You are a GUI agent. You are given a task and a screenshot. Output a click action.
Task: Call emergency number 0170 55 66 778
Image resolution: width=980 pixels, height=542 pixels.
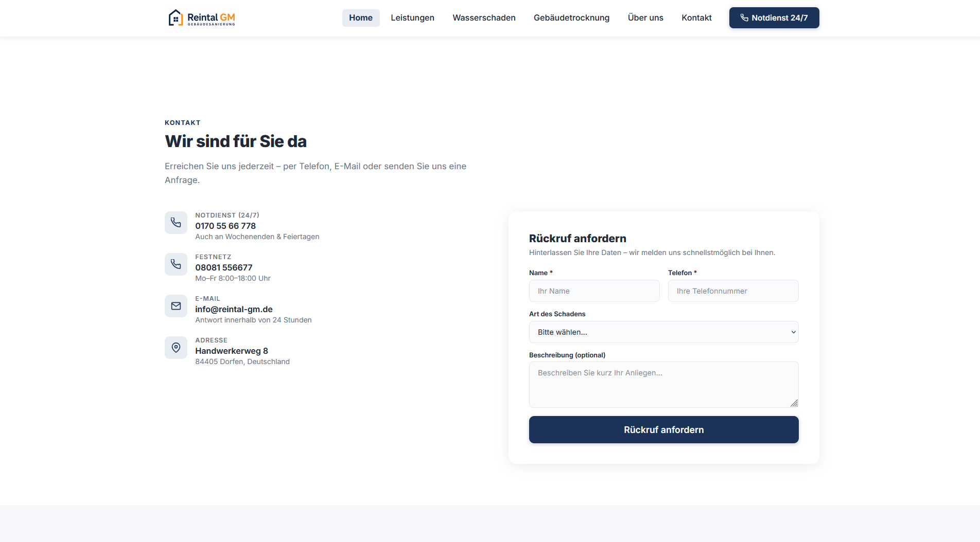pos(225,226)
